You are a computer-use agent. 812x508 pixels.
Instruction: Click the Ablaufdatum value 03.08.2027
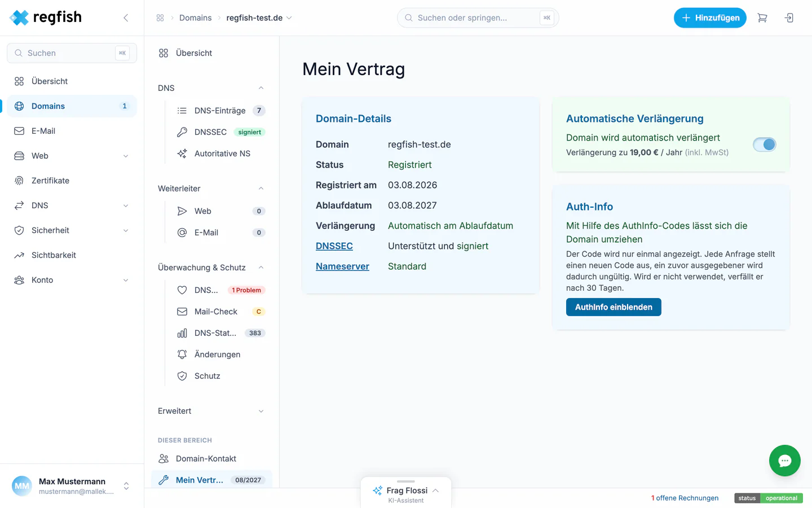coord(412,205)
